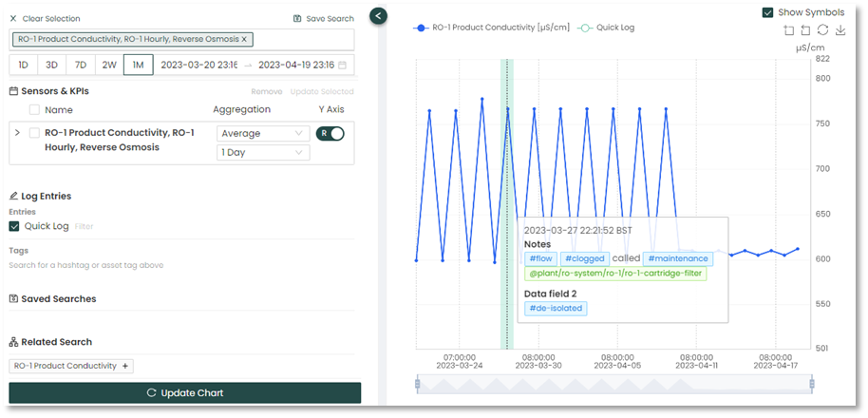The width and height of the screenshot is (868, 418).
Task: Check the RO-1 Product Conductivity sensor row checkbox
Action: [34, 133]
